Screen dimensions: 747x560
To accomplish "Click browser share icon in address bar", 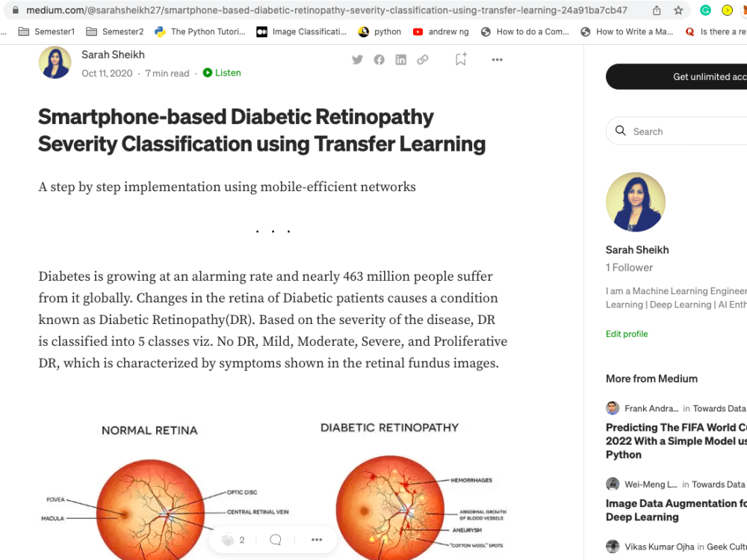I will pyautogui.click(x=657, y=10).
